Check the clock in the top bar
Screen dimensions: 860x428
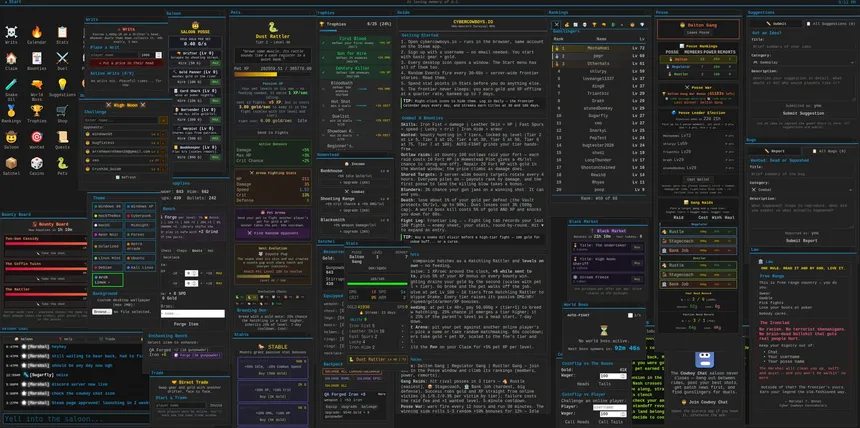[x=849, y=2]
